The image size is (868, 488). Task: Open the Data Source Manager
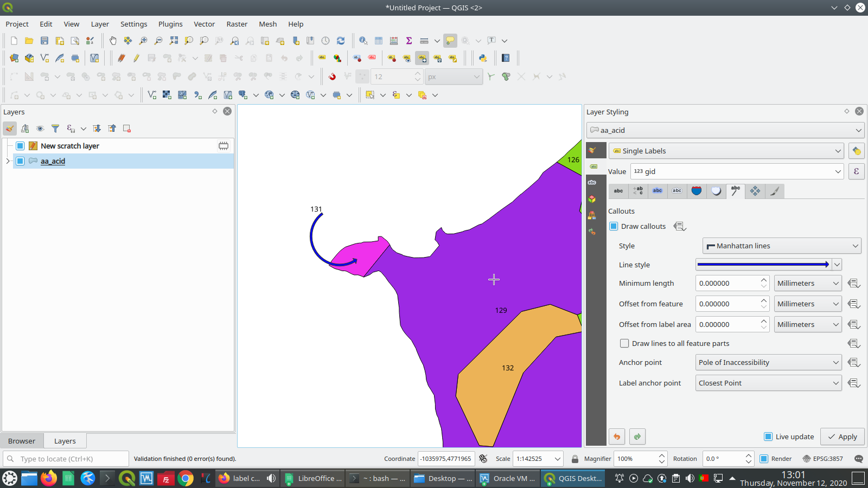(x=14, y=58)
